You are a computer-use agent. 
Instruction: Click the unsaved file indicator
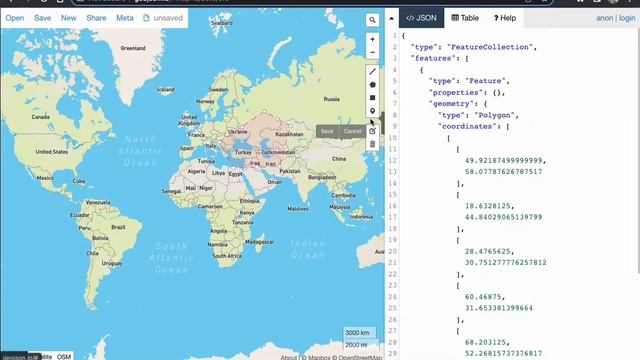coord(163,18)
